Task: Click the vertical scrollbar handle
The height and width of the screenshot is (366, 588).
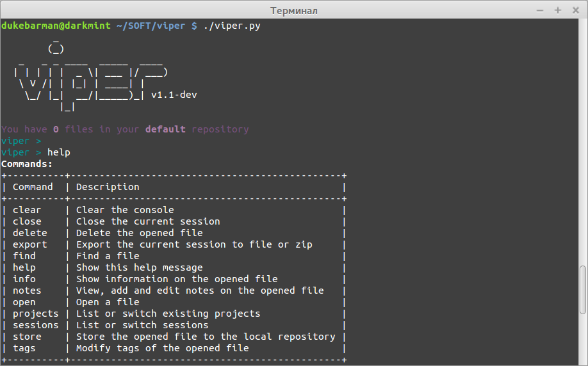Action: click(x=582, y=290)
